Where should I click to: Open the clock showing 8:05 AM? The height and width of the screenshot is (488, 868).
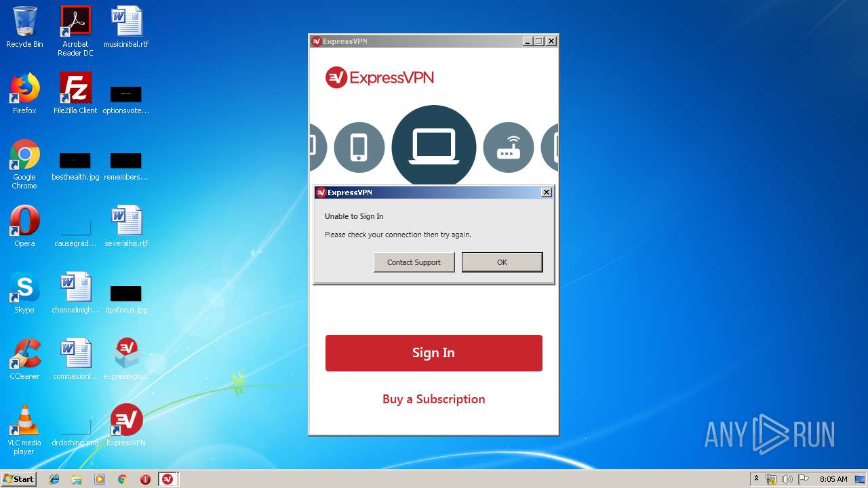833,479
